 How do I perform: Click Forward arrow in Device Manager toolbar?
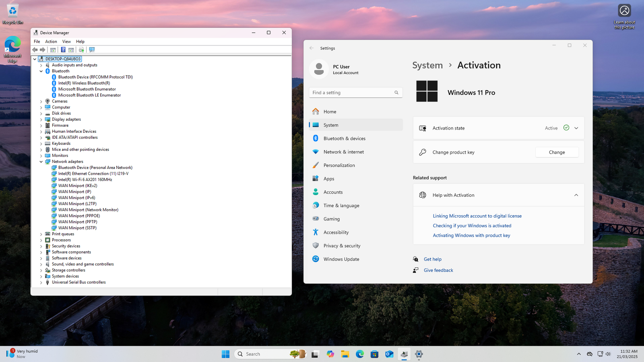pos(43,50)
